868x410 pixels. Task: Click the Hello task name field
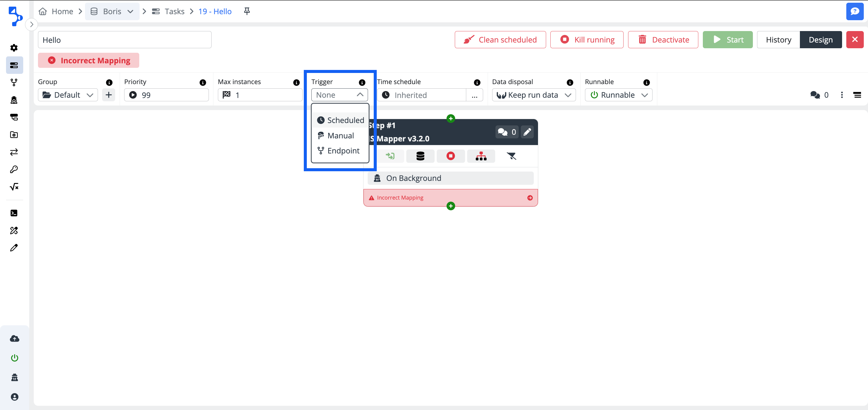pos(124,40)
